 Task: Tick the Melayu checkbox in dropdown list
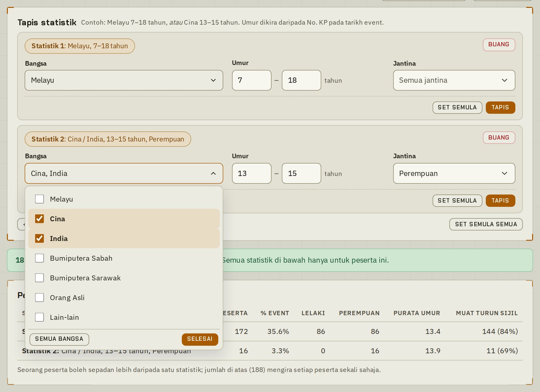coord(39,199)
